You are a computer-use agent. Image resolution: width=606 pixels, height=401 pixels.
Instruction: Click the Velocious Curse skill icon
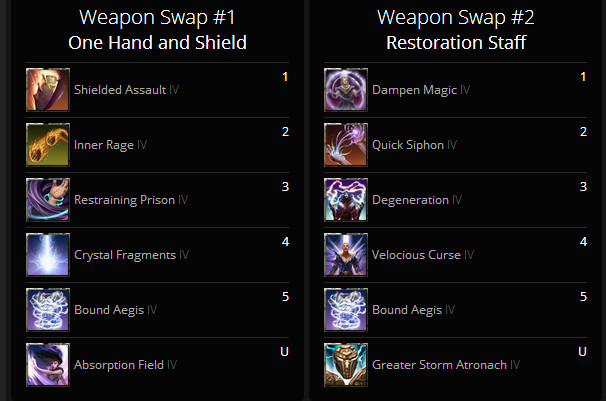tap(346, 255)
